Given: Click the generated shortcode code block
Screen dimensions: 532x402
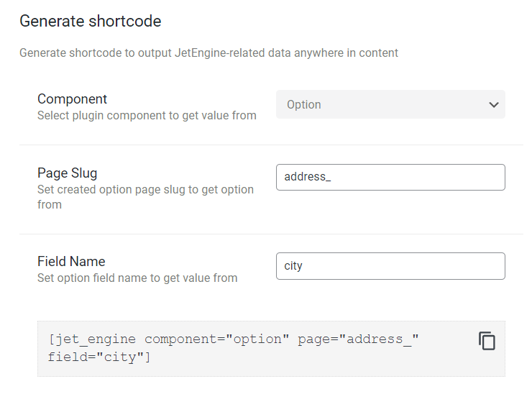Looking at the screenshot, I should pos(271,349).
